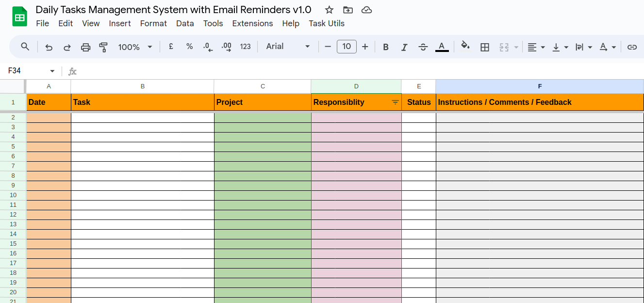Open the Arial font family dropdown
This screenshot has width=644, height=303.
point(288,47)
